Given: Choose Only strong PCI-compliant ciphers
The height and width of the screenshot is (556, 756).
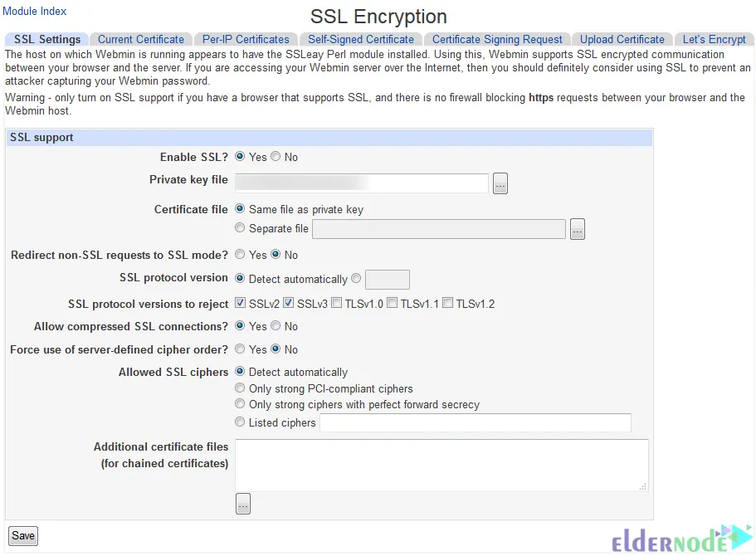Looking at the screenshot, I should [x=240, y=388].
